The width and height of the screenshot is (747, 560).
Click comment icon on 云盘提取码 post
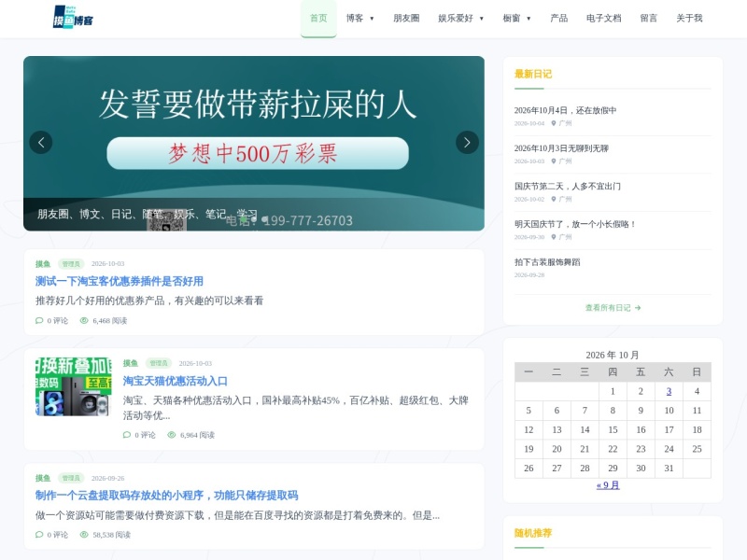point(39,535)
